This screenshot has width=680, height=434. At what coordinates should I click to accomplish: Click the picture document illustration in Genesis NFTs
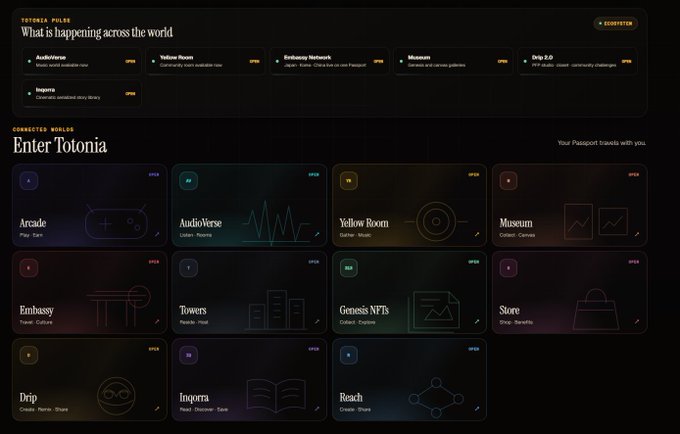tap(434, 311)
